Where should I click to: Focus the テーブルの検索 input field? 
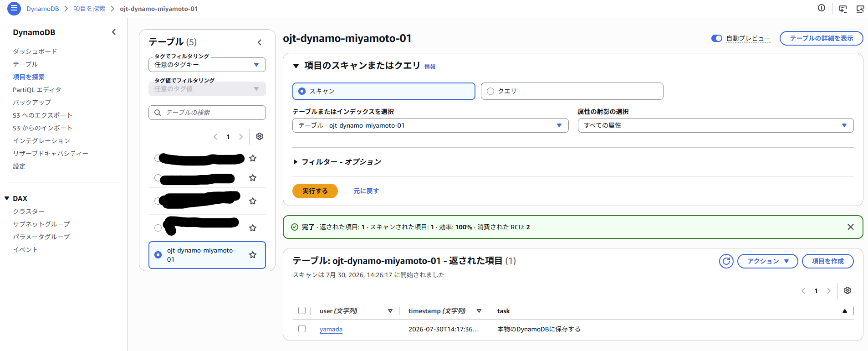pos(207,113)
